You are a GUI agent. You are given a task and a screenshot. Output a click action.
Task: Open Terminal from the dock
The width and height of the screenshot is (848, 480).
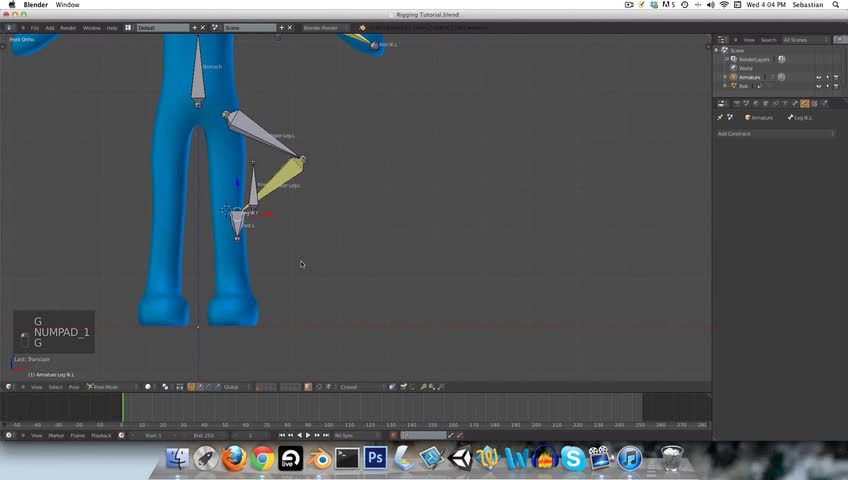[x=347, y=458]
